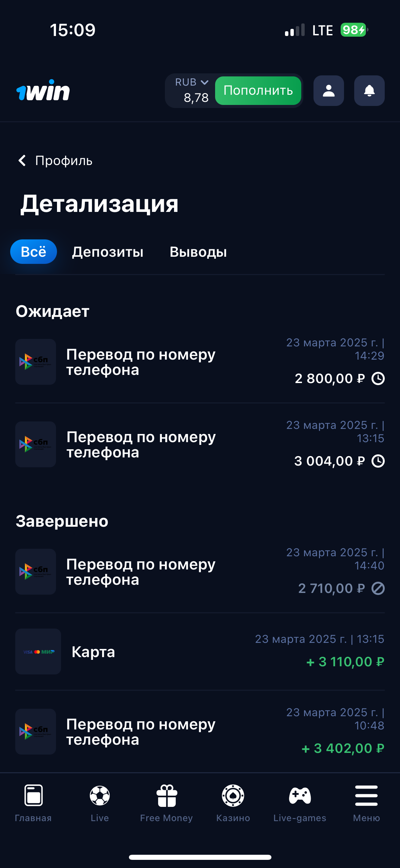
Task: Open the user profile icon
Action: [328, 91]
